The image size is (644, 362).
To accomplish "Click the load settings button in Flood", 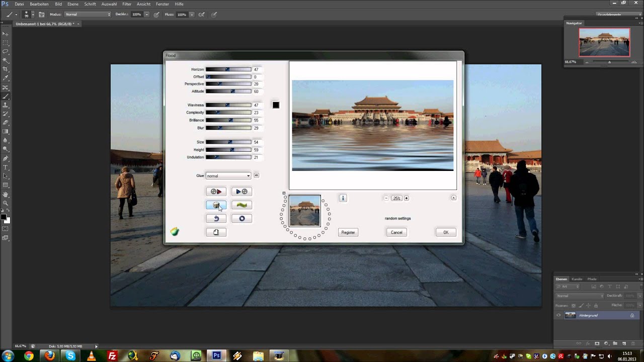I will click(x=216, y=192).
